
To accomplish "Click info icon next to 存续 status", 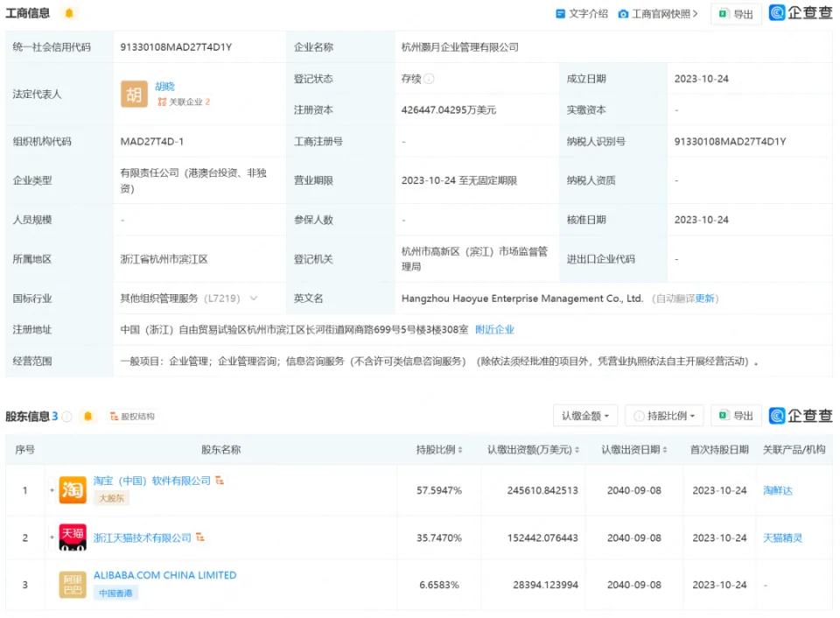I will point(429,79).
